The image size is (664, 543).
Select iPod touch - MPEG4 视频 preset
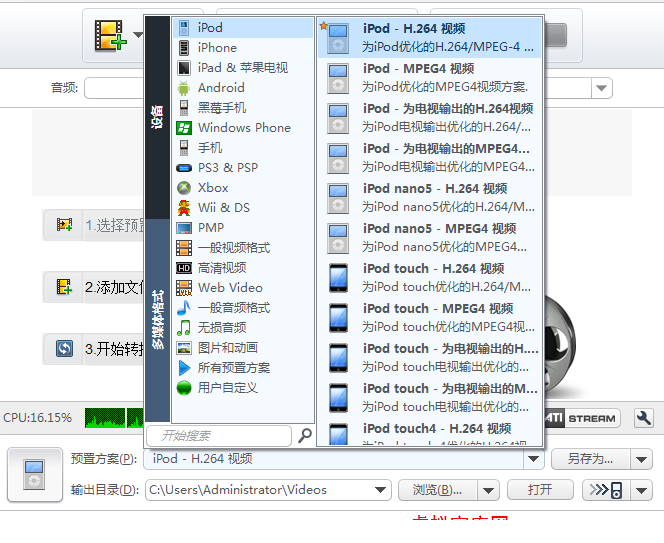pos(429,318)
